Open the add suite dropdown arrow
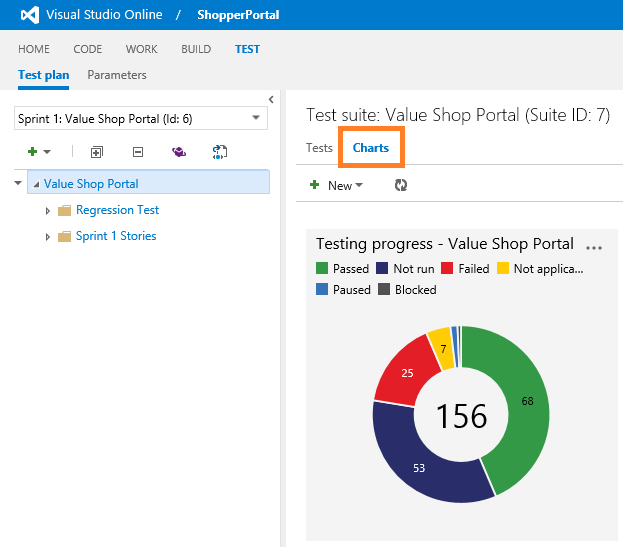623x547 pixels. pyautogui.click(x=47, y=152)
